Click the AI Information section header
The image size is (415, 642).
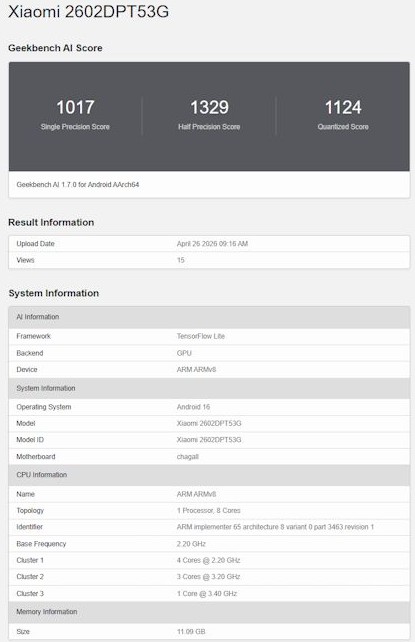click(209, 317)
